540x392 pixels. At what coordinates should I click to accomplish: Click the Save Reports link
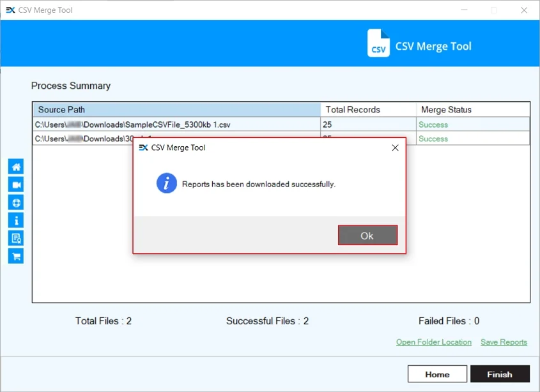coord(504,342)
